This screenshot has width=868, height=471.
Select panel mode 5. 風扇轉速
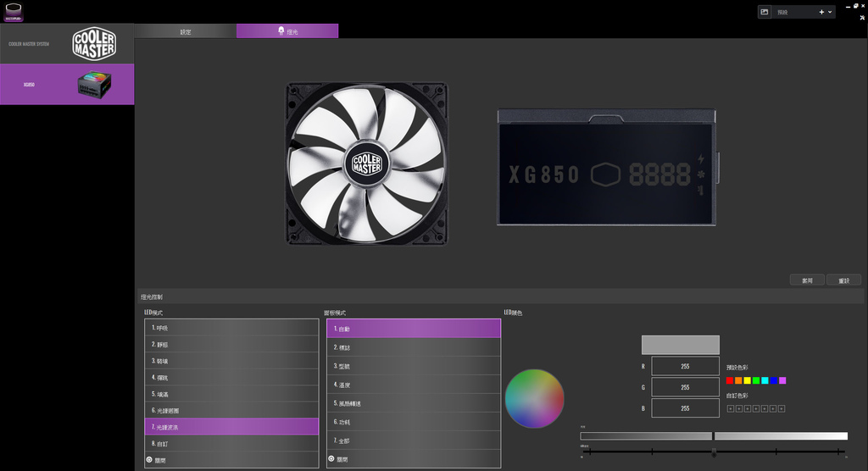(x=414, y=403)
